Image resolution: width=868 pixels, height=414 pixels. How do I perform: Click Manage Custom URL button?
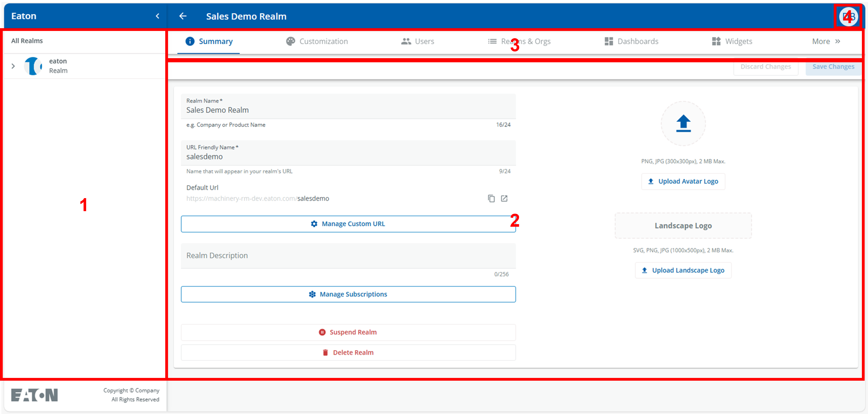click(348, 224)
